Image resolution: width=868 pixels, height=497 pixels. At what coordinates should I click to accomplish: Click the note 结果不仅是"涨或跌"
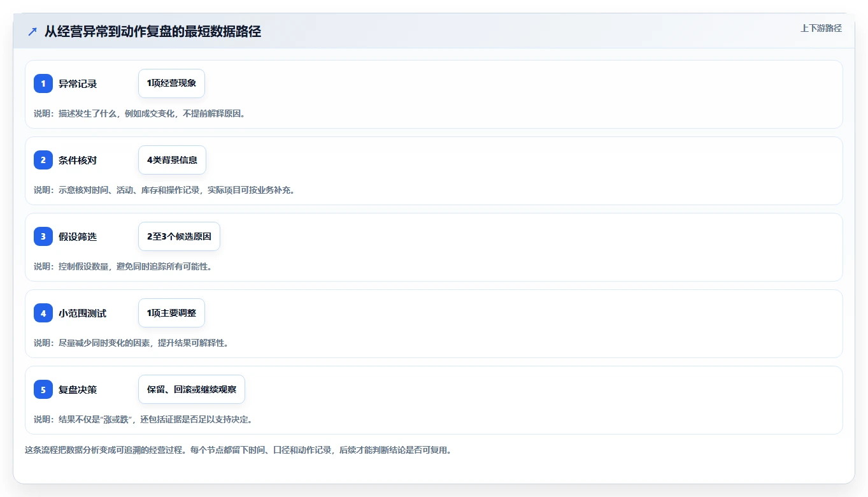95,419
